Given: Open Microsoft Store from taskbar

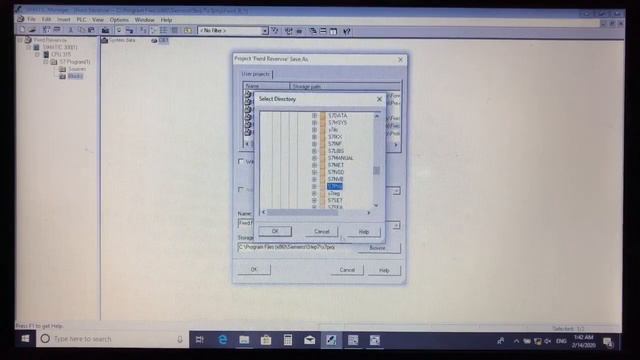Looking at the screenshot, I should (266, 340).
